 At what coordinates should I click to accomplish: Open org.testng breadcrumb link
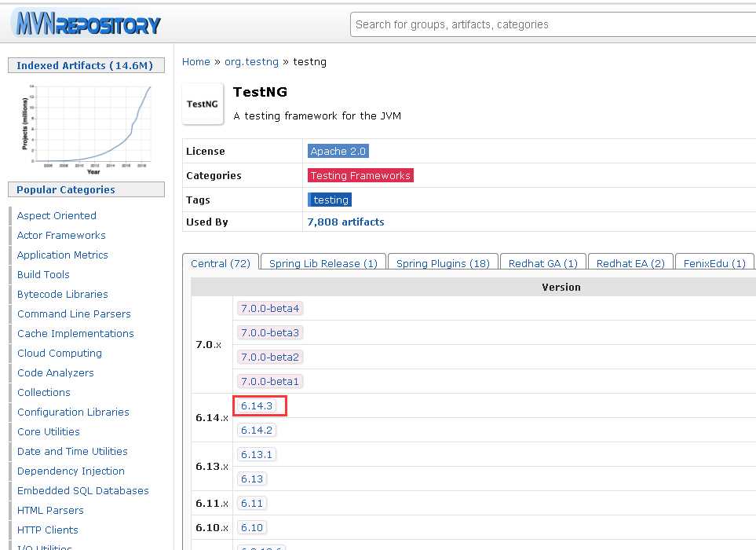[x=251, y=62]
